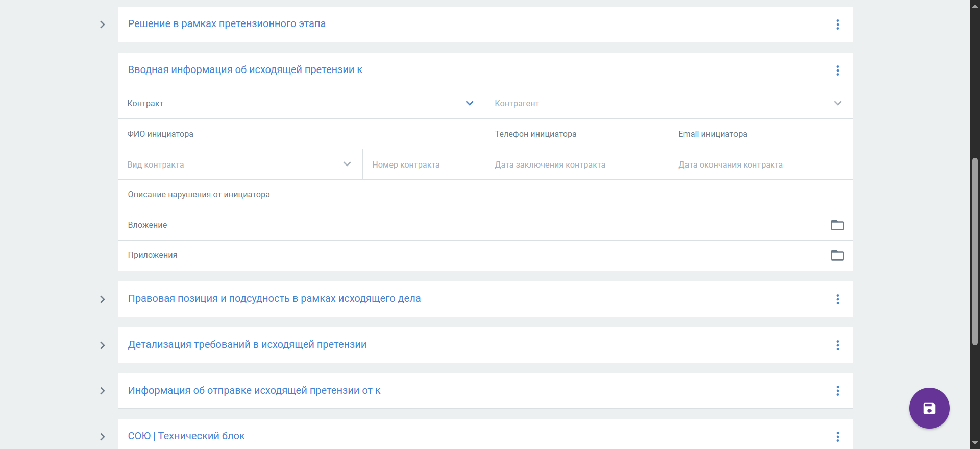The height and width of the screenshot is (449, 980).
Task: Click folder icon in Приложения row
Action: tap(837, 255)
